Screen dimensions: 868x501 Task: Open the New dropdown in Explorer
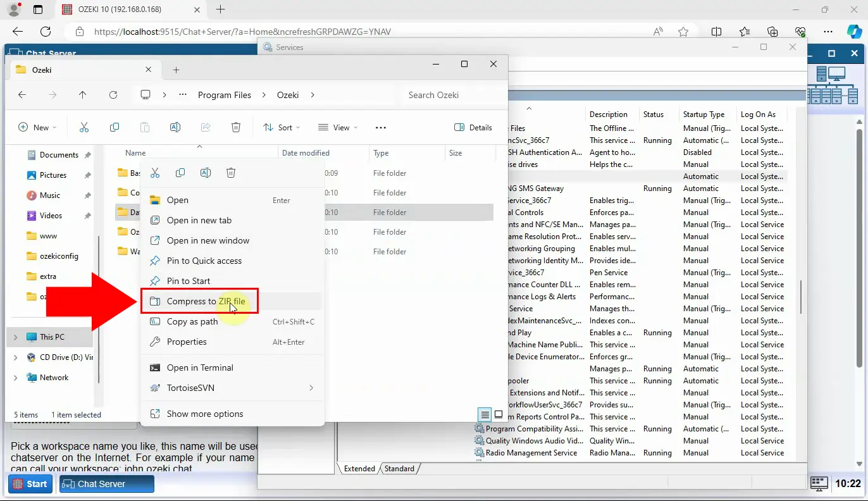[x=37, y=127]
